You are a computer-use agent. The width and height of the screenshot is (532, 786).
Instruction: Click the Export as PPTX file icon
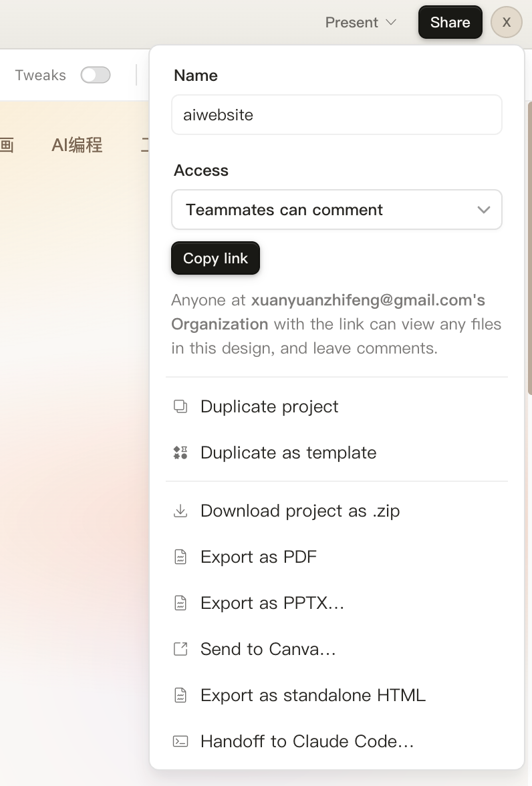[180, 603]
